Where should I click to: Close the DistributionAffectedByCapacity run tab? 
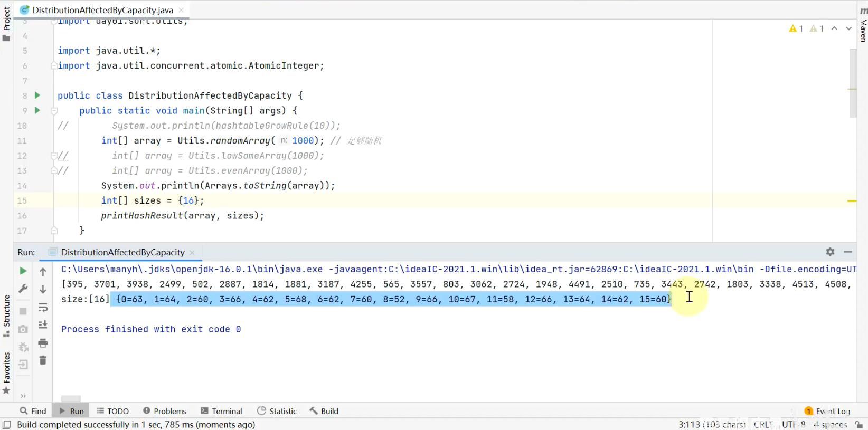192,253
